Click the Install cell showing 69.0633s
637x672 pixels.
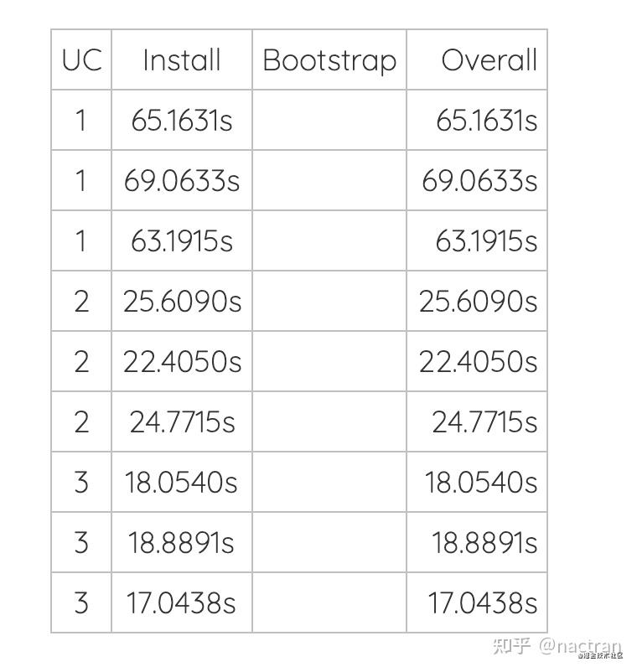(x=182, y=181)
